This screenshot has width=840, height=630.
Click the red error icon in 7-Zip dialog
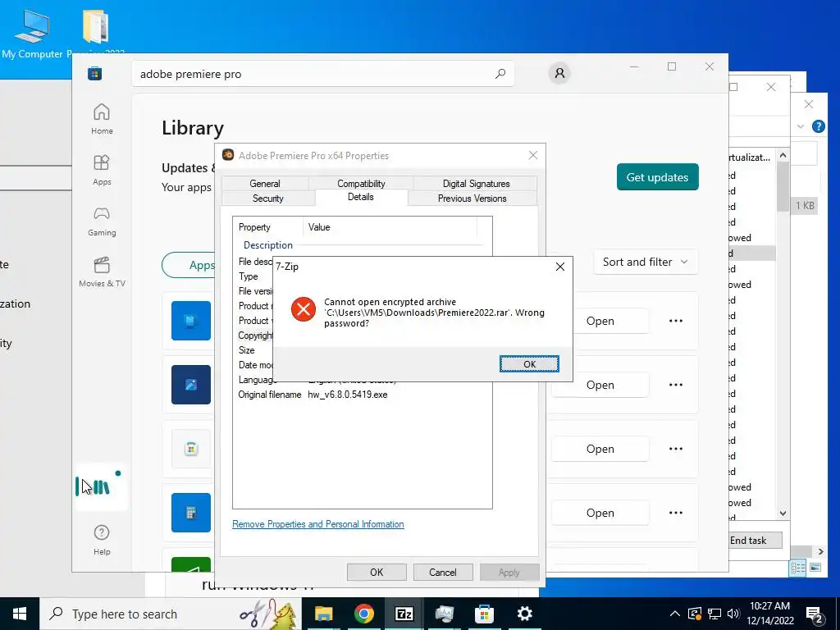[304, 309]
